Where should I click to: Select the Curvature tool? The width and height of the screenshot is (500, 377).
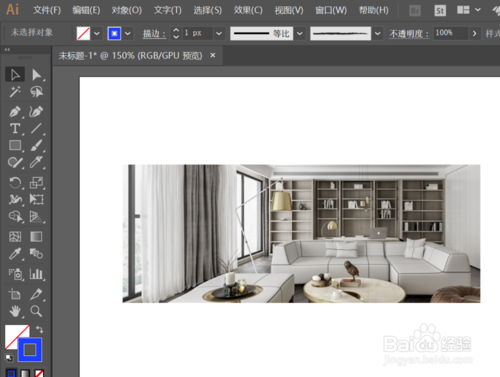(x=36, y=111)
